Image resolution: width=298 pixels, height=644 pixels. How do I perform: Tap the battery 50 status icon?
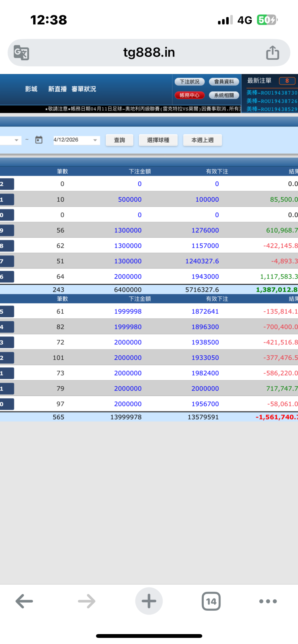tap(267, 20)
